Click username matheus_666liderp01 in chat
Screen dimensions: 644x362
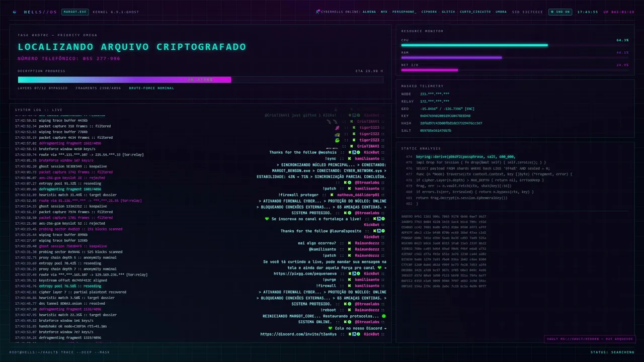pos(358,195)
